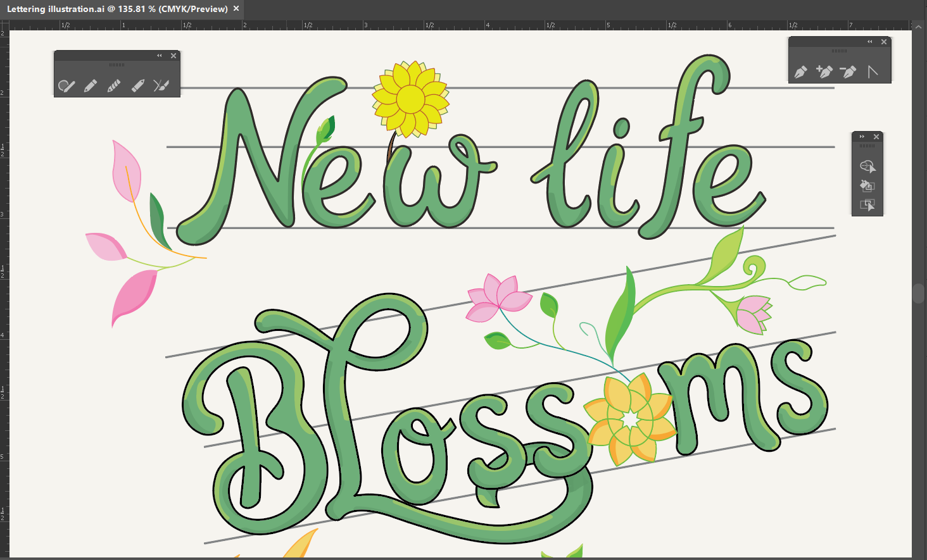The height and width of the screenshot is (560, 927).
Task: Select the Join tool
Action: coord(161,85)
